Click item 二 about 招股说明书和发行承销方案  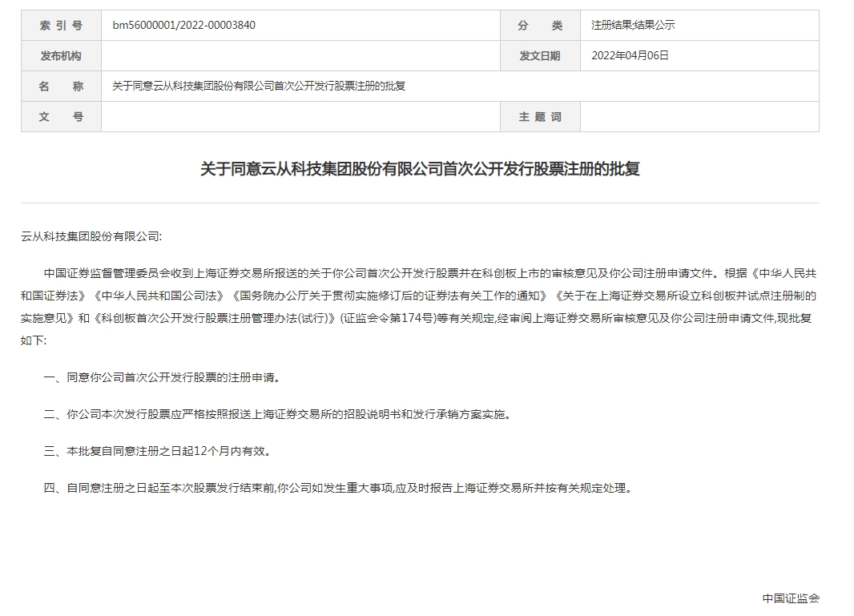[x=278, y=414]
